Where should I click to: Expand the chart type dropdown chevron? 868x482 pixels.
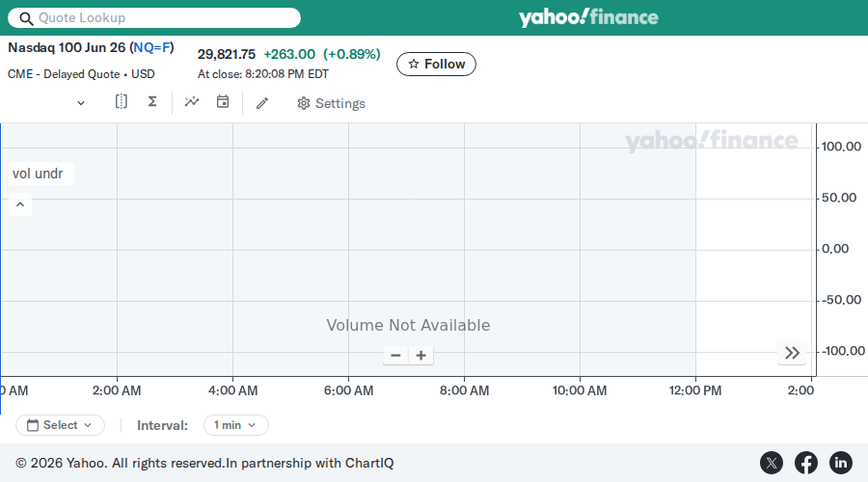81,103
